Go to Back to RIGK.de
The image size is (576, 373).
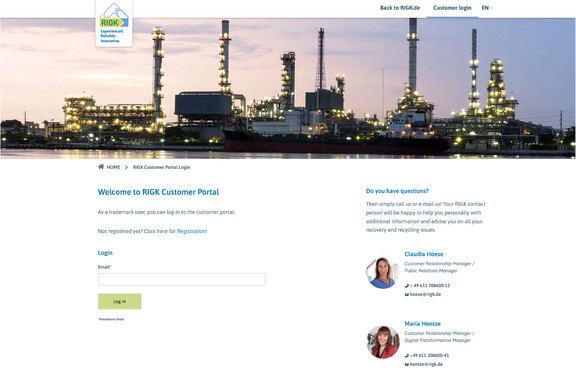coord(400,8)
